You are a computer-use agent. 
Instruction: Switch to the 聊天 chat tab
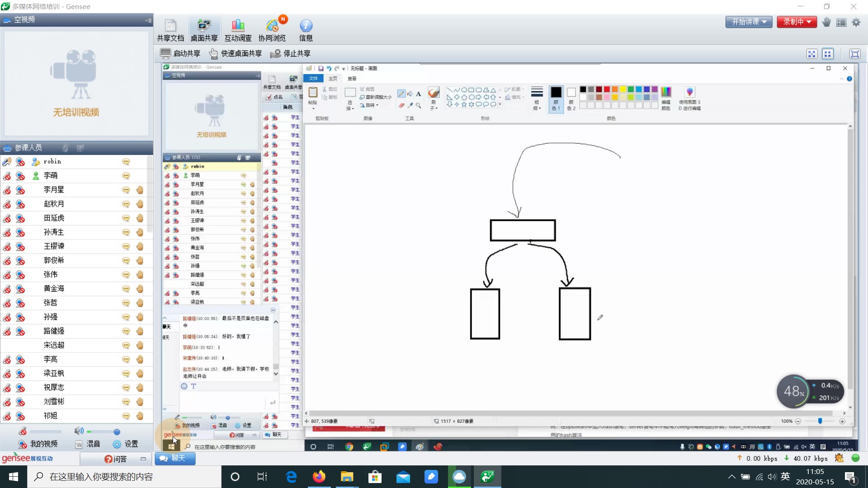[x=175, y=458]
